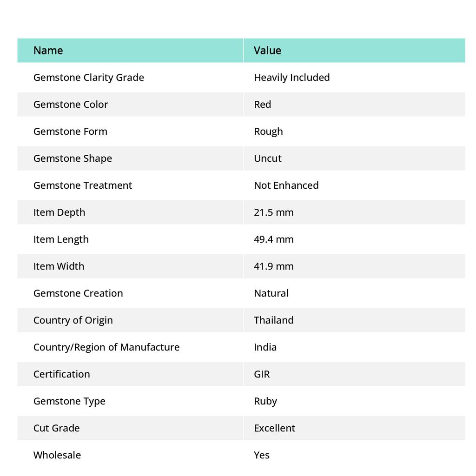Click the Name column header
476x476 pixels.
[48, 50]
